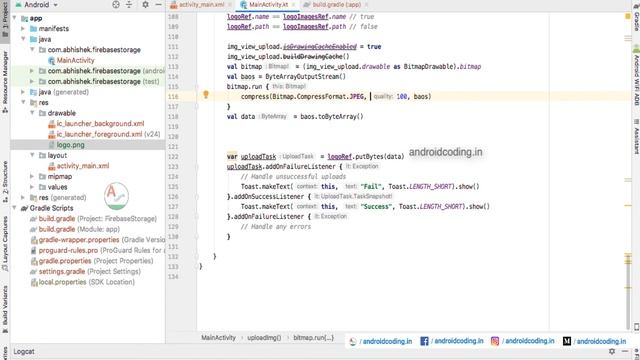640x360 pixels.
Task: Expand the mipmap folder
Action: point(32,177)
